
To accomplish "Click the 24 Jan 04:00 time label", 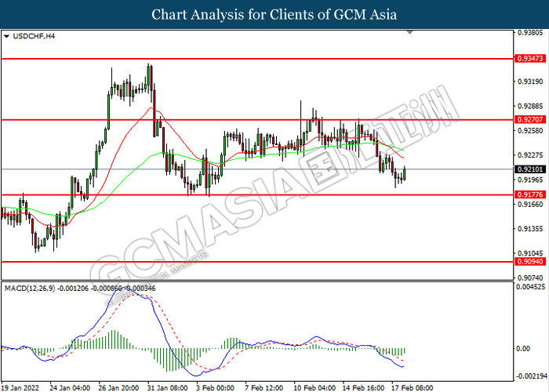I will [70, 388].
